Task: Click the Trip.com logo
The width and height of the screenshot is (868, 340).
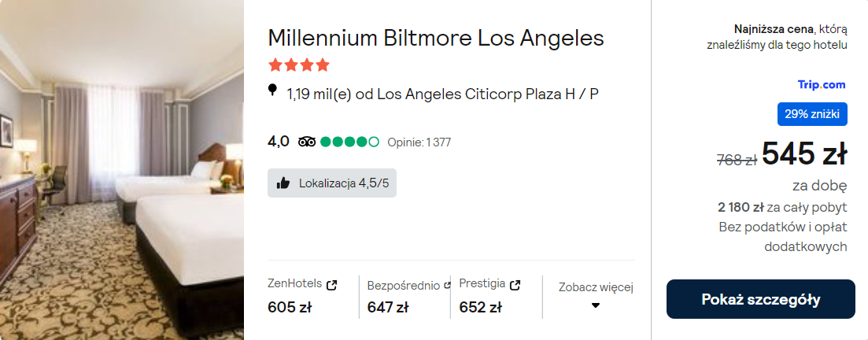Action: coord(822,84)
